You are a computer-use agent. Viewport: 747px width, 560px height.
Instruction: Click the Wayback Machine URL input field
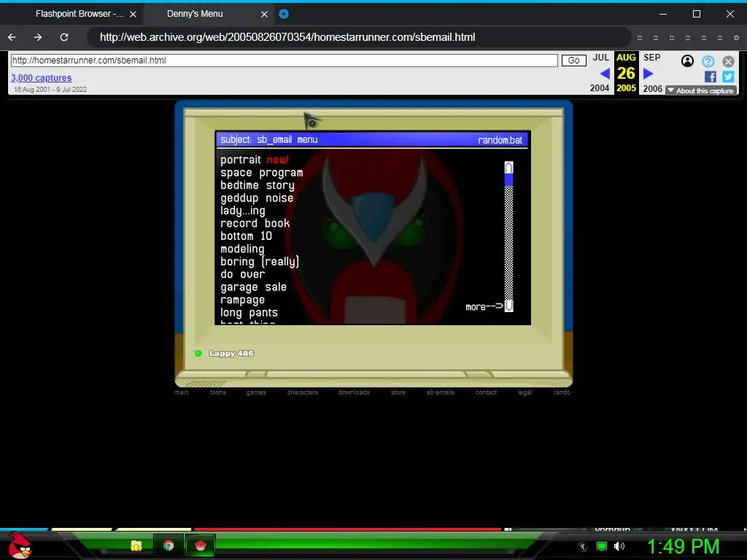[x=284, y=61]
